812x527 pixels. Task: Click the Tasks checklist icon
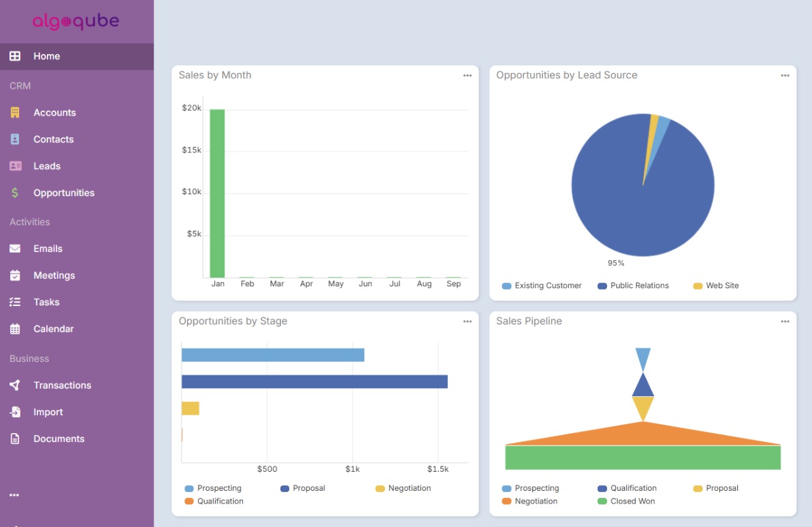[15, 302]
